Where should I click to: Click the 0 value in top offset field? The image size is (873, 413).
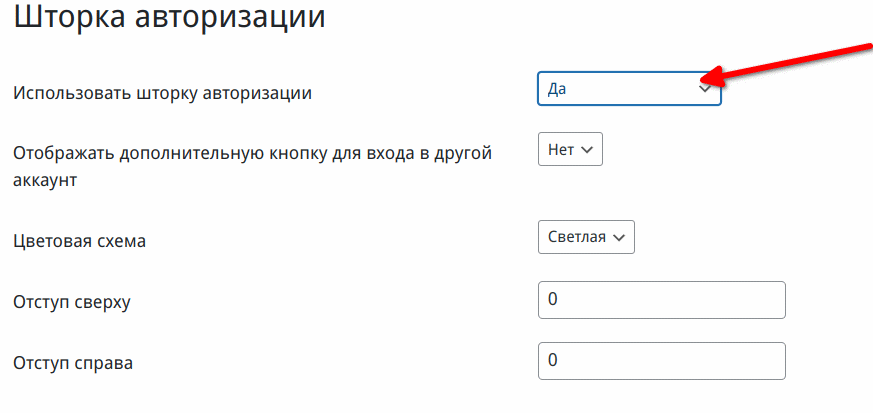553,299
